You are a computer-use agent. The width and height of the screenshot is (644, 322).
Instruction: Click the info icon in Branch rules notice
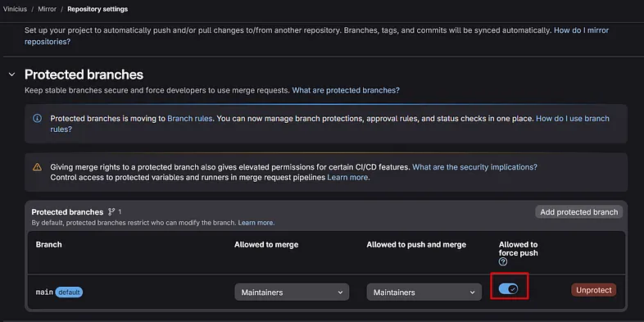[37, 118]
